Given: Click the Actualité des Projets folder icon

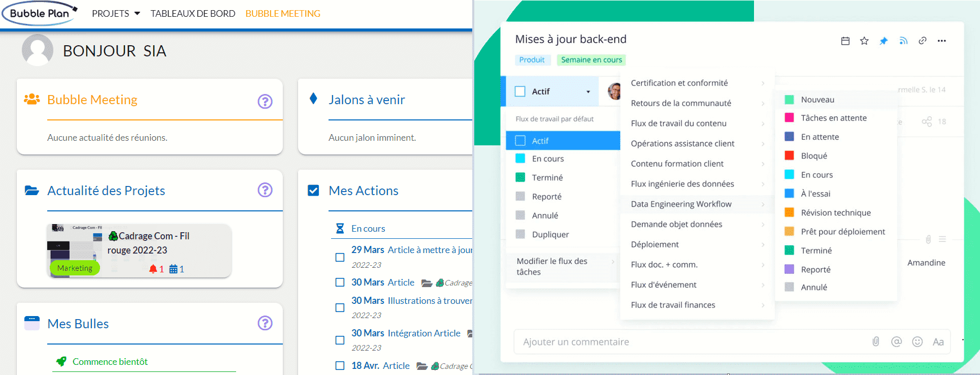Looking at the screenshot, I should (32, 191).
